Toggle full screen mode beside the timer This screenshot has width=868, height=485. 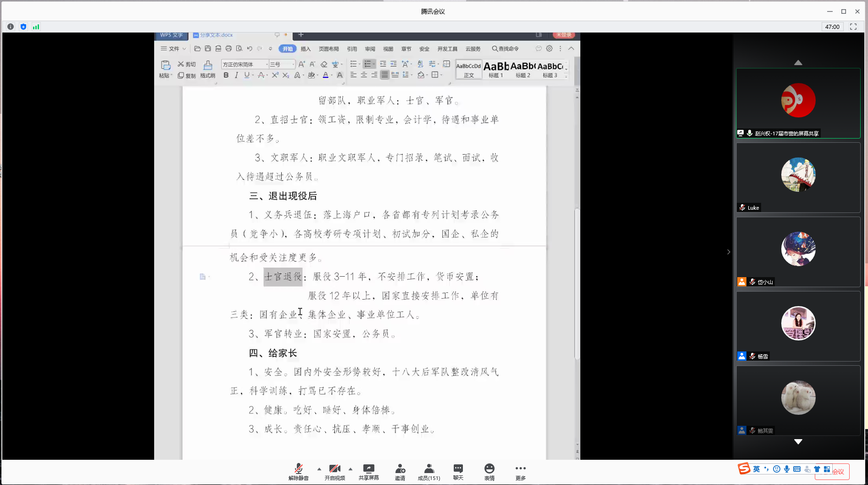coord(853,27)
